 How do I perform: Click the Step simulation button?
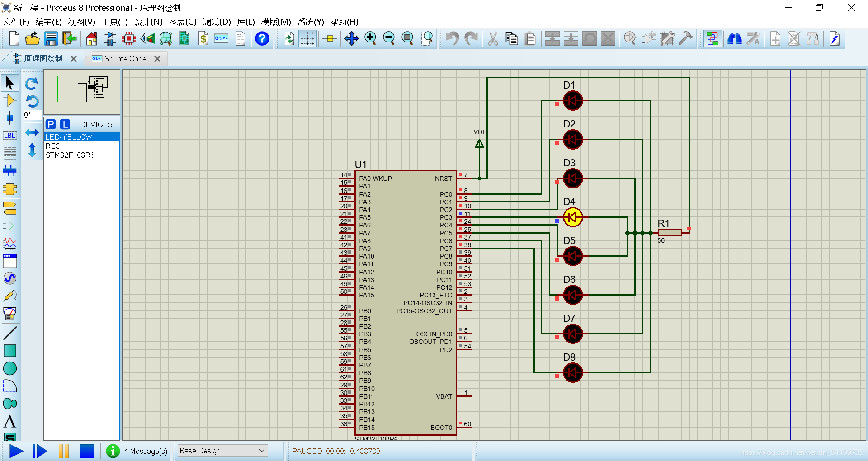coord(40,451)
